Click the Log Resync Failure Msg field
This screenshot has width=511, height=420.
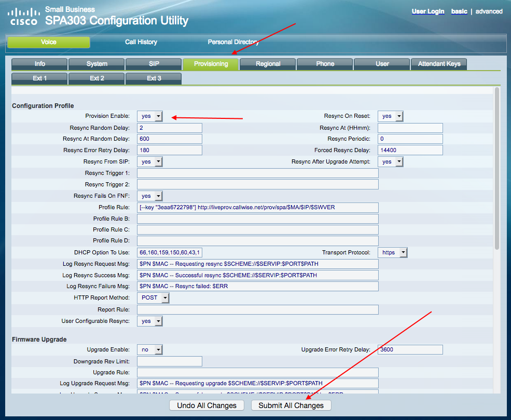pyautogui.click(x=257, y=286)
